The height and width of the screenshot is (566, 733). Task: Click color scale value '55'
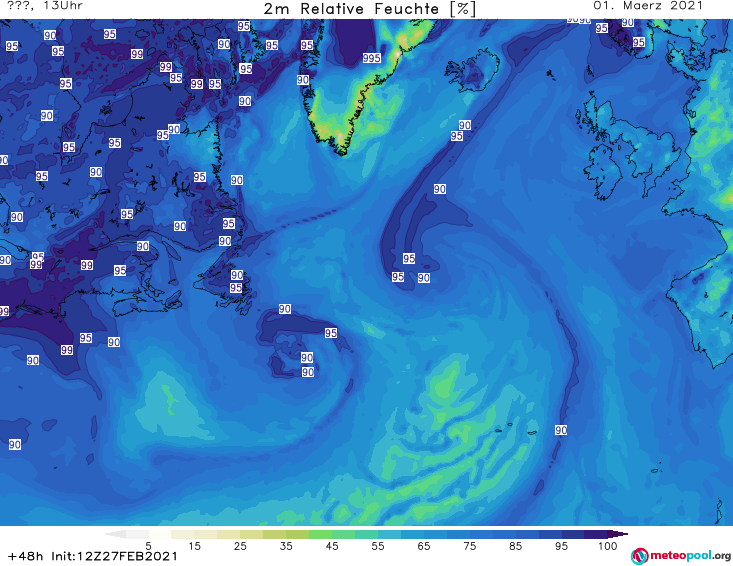pyautogui.click(x=378, y=546)
